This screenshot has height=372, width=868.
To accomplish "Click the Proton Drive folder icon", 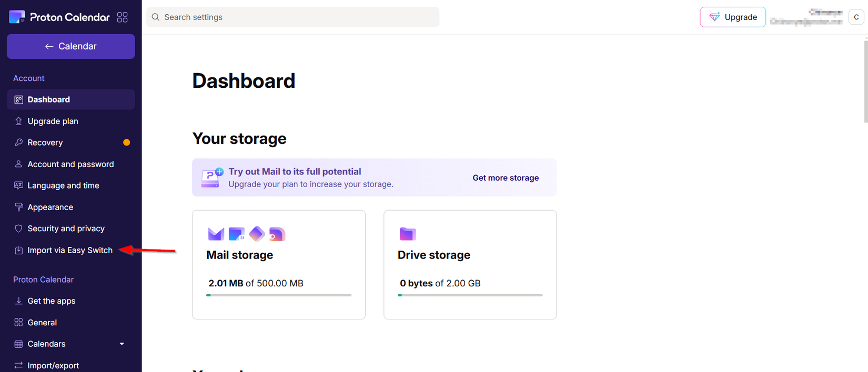I will [408, 233].
